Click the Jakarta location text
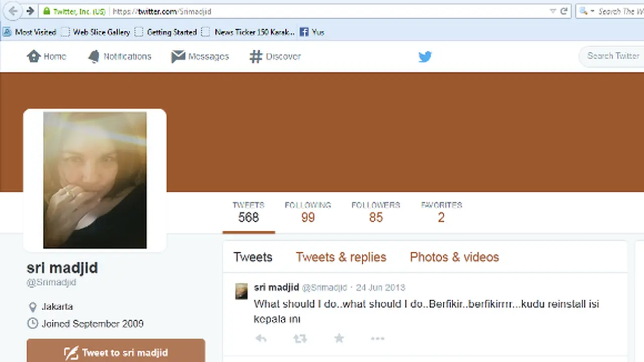 57,307
